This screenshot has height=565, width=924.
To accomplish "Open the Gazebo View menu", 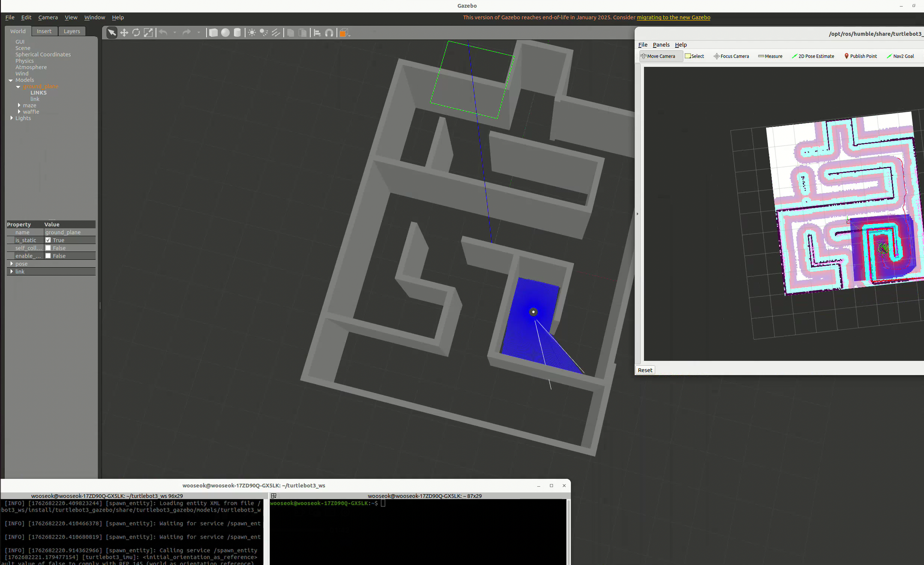I will click(x=71, y=17).
